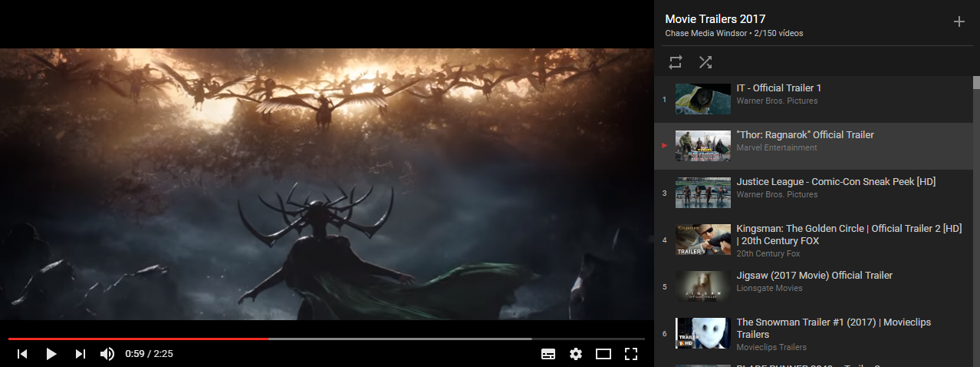Switch to theater mode
Screen dimensions: 980x367
603,354
